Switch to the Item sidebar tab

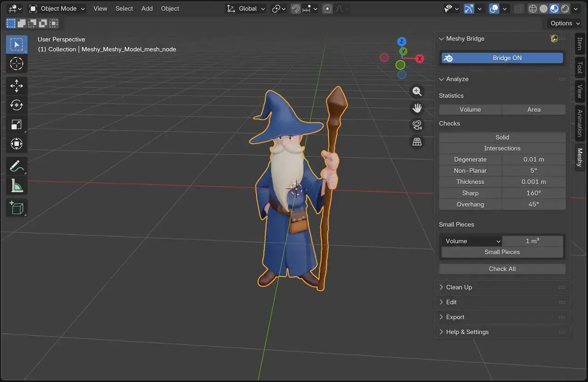580,44
